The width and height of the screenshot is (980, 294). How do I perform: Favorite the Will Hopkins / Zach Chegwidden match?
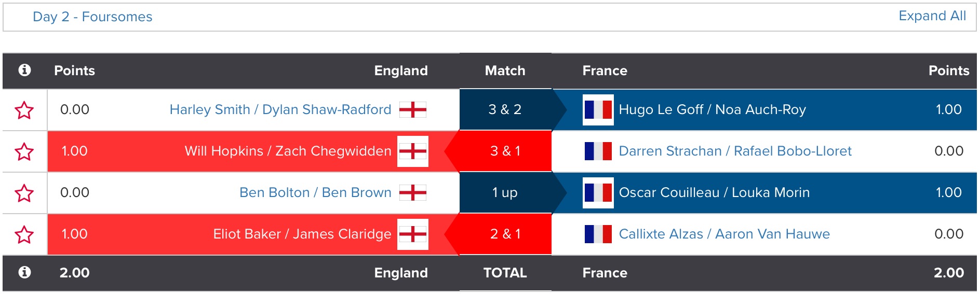(x=24, y=151)
